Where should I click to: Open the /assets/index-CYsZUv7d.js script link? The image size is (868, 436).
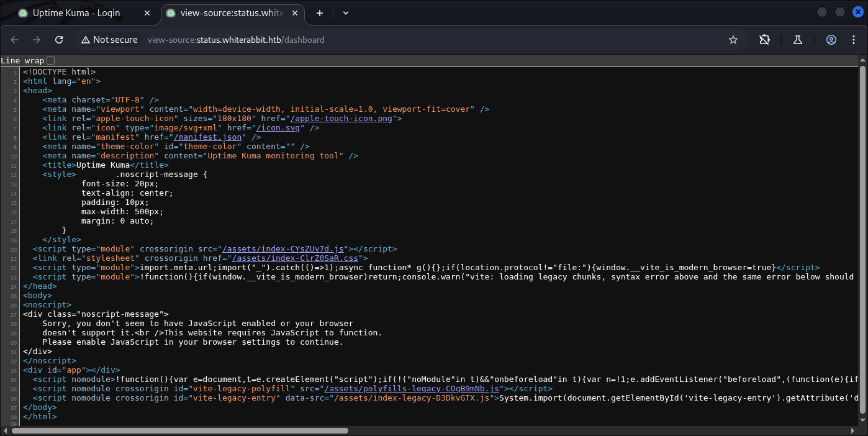(x=283, y=248)
